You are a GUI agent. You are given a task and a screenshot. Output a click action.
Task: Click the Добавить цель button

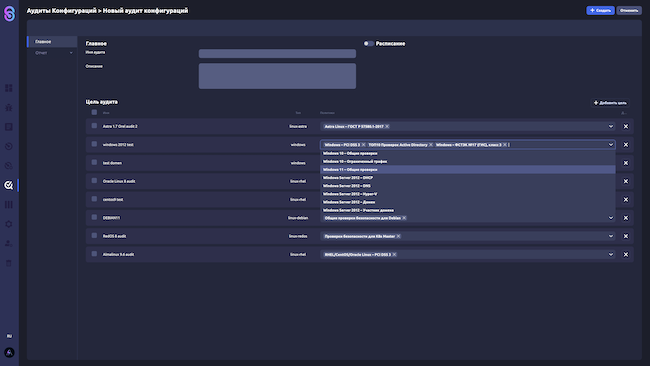[x=610, y=103]
